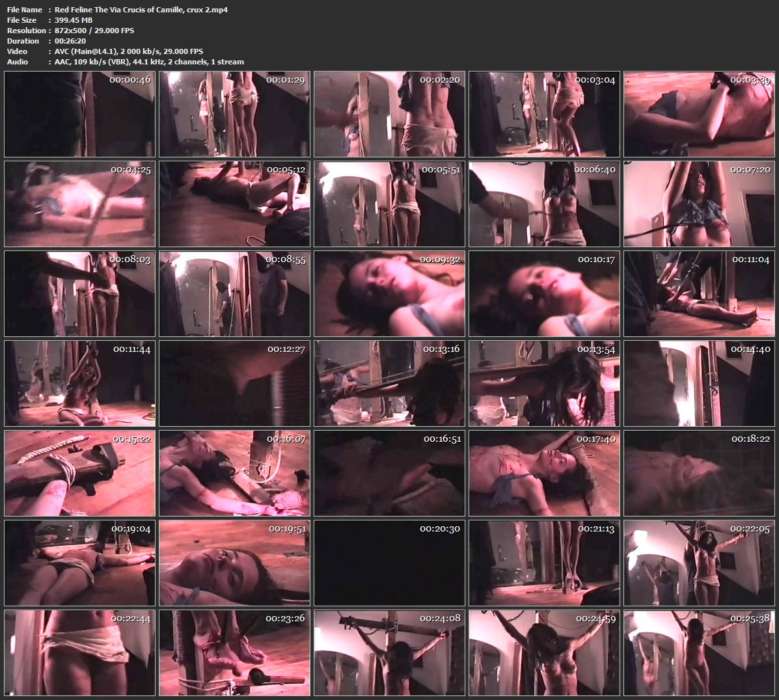This screenshot has width=779, height=700.
Task: Select the thumbnail stamped 00:00:46
Action: click(x=79, y=114)
